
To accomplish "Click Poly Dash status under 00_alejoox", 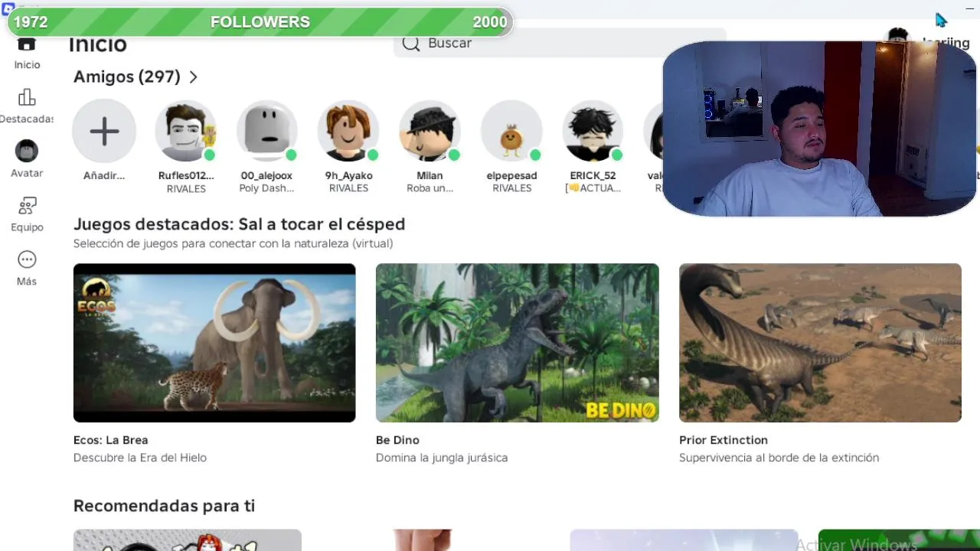I will (x=266, y=188).
